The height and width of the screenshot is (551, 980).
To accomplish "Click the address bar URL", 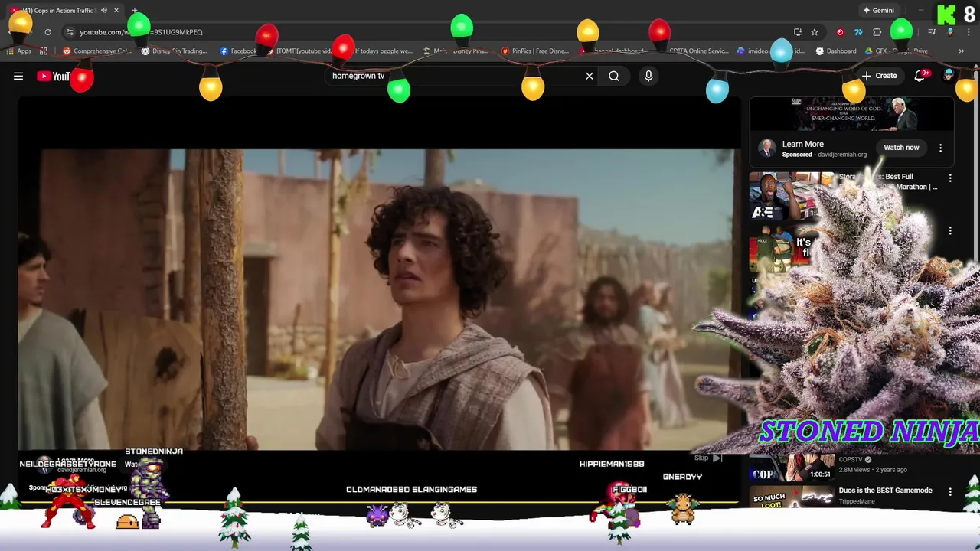I will [141, 32].
